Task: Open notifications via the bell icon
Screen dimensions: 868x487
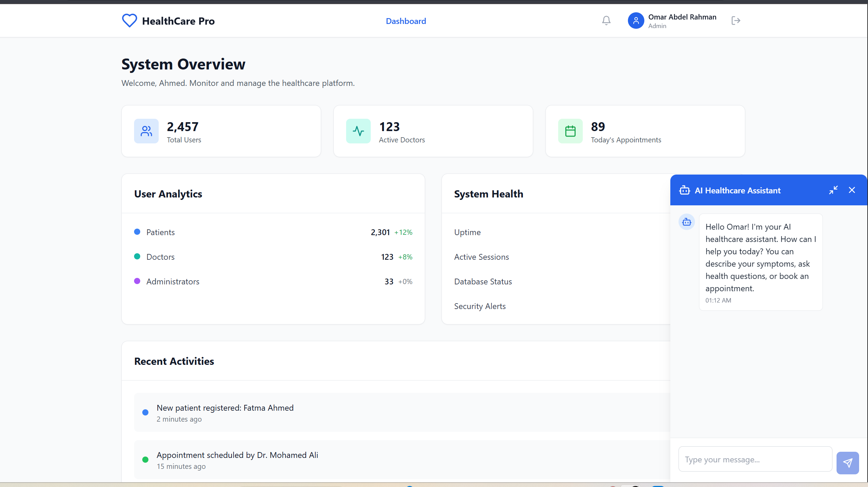Action: coord(606,21)
